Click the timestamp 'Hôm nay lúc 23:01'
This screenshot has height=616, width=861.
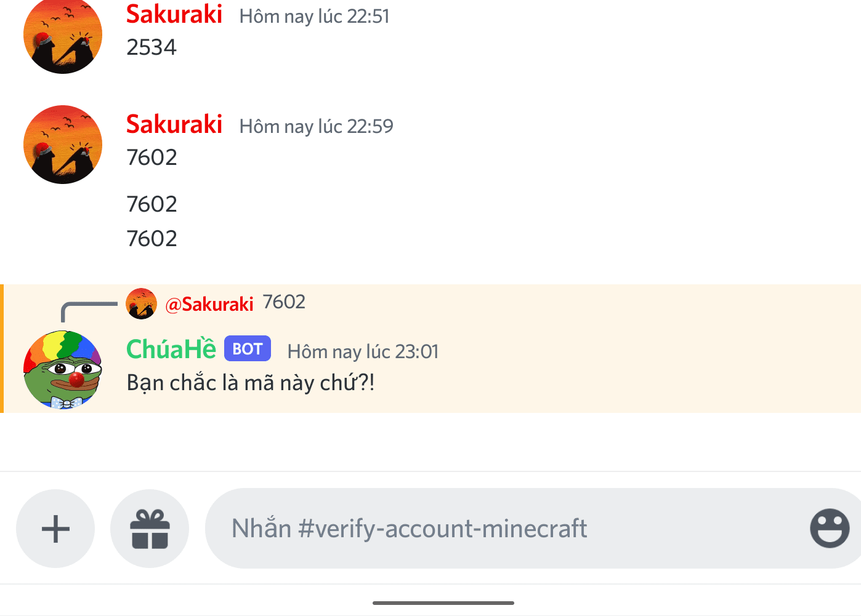362,351
